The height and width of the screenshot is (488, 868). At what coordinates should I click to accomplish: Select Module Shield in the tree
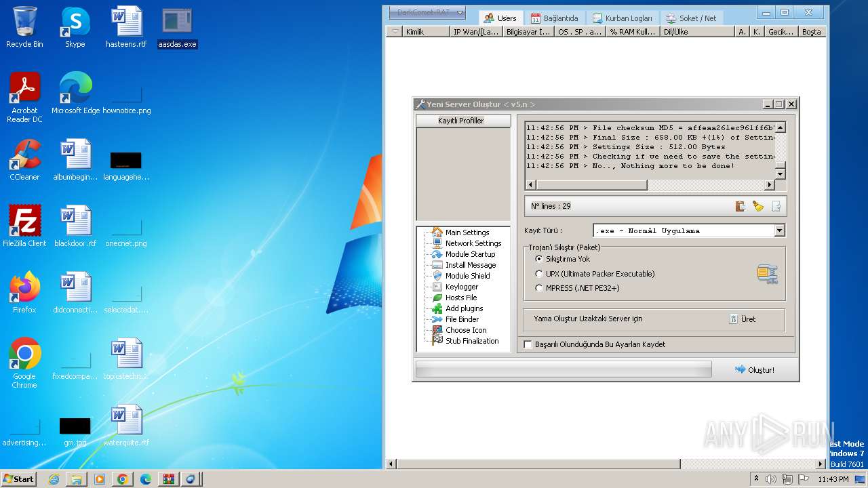(467, 276)
